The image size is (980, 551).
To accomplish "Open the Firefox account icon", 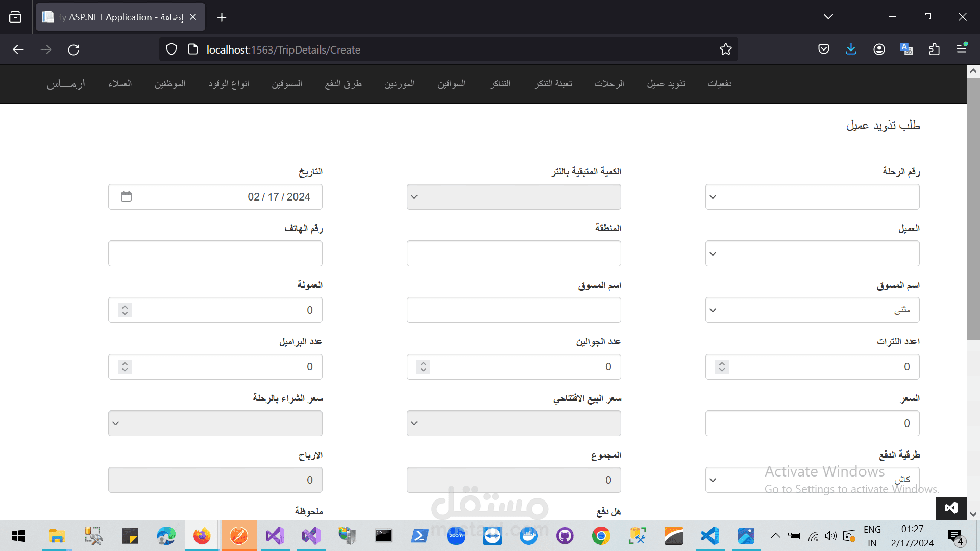I will (879, 49).
